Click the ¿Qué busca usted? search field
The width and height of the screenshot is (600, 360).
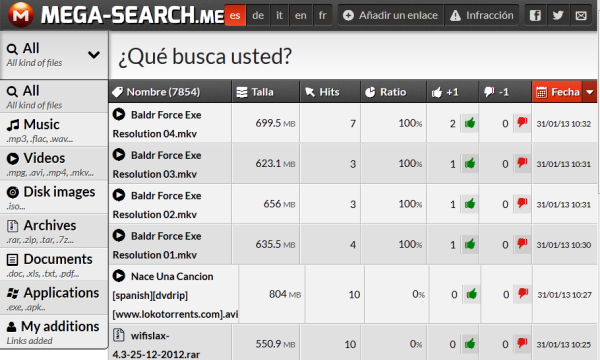353,56
